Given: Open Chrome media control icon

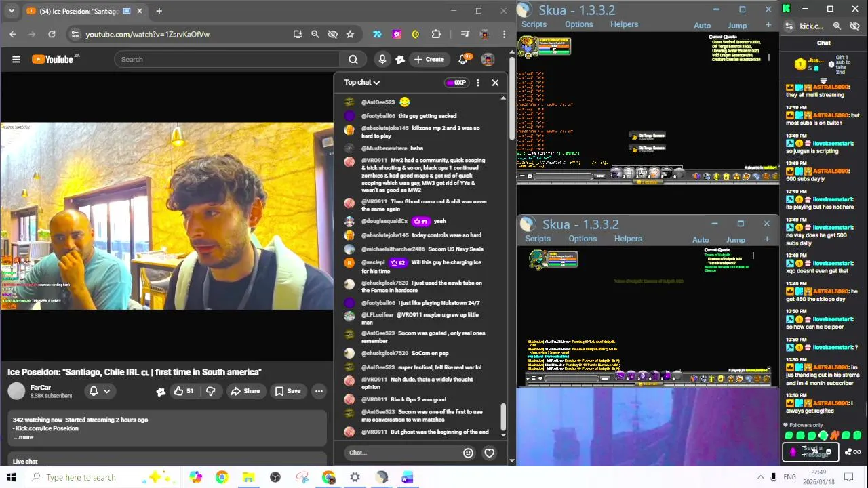Looking at the screenshot, I should pos(465,34).
